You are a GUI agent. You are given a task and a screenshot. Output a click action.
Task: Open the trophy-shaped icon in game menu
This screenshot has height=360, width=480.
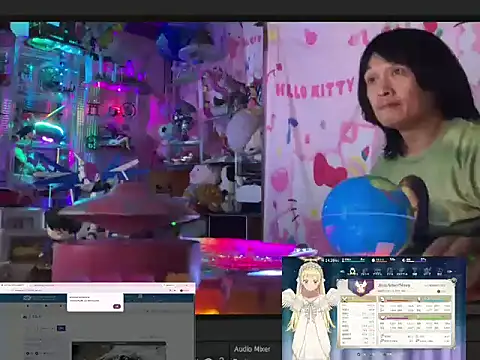click(x=415, y=271)
